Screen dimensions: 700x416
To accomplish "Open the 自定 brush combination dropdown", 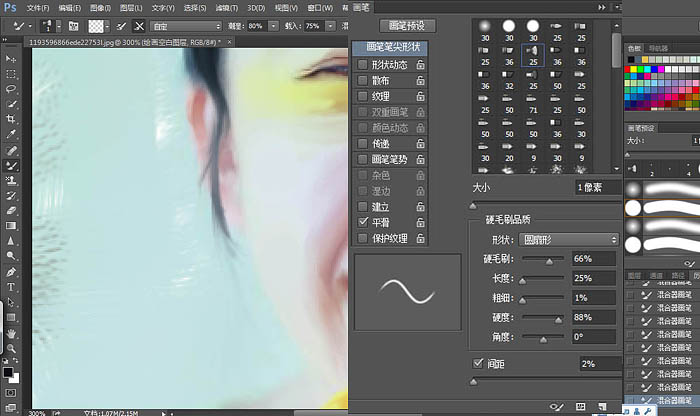I will [186, 26].
